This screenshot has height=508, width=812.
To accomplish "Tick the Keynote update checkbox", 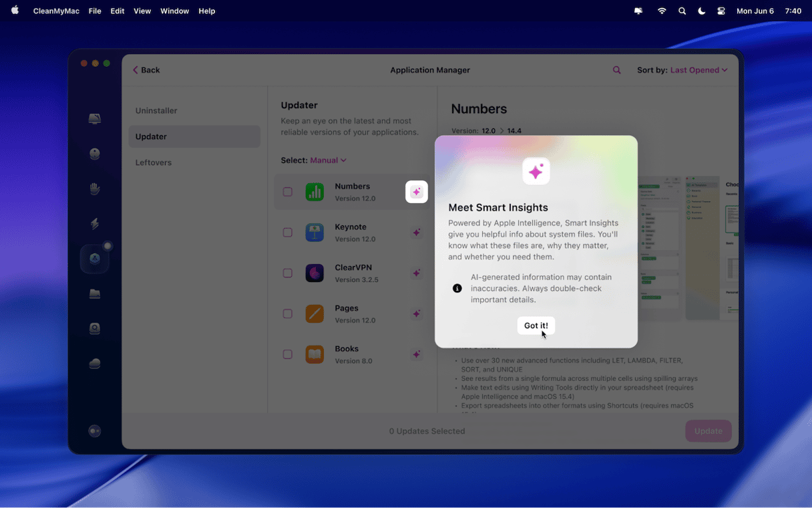I will pos(288,233).
